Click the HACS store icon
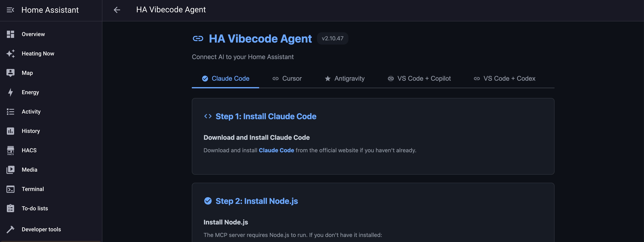The height and width of the screenshot is (242, 644). pos(10,150)
